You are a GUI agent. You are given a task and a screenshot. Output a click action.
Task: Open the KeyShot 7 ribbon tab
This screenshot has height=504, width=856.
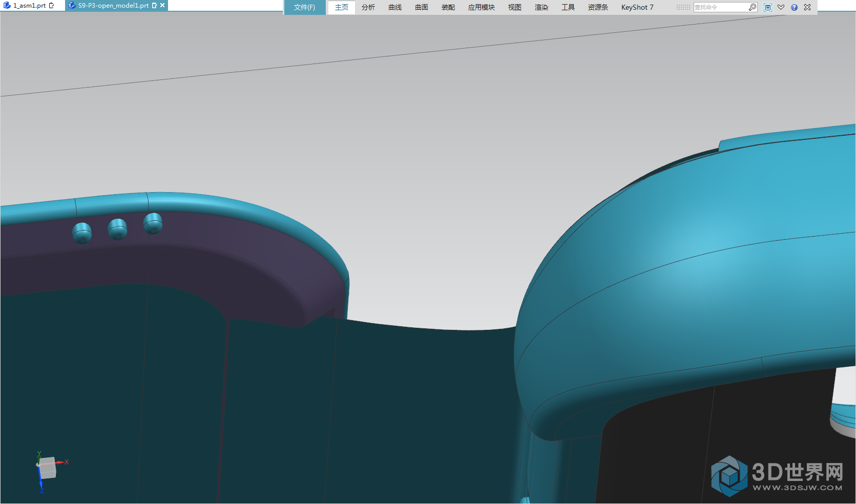click(637, 7)
